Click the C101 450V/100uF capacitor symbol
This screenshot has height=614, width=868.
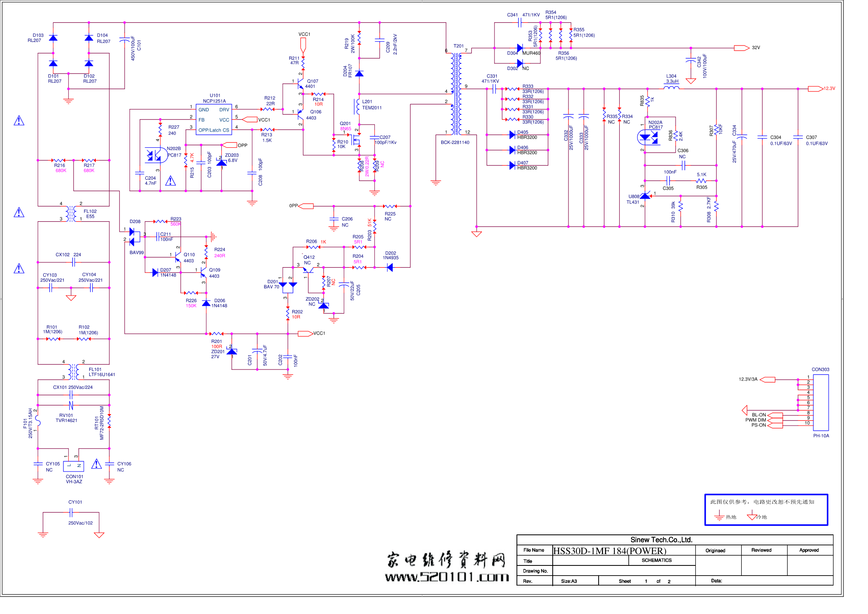(125, 41)
